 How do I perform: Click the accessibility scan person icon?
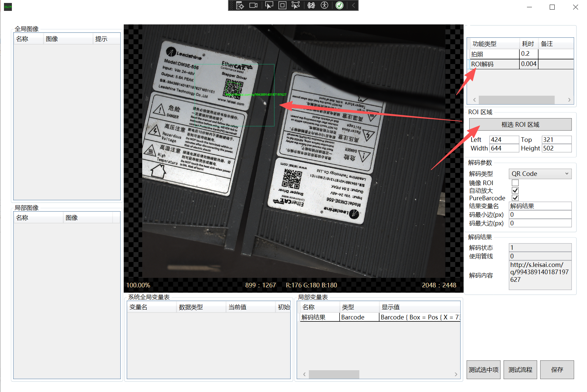coord(325,5)
